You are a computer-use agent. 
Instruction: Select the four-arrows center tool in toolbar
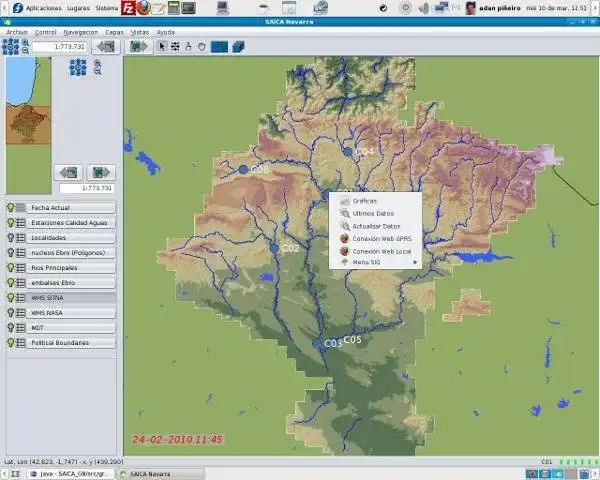tap(175, 47)
